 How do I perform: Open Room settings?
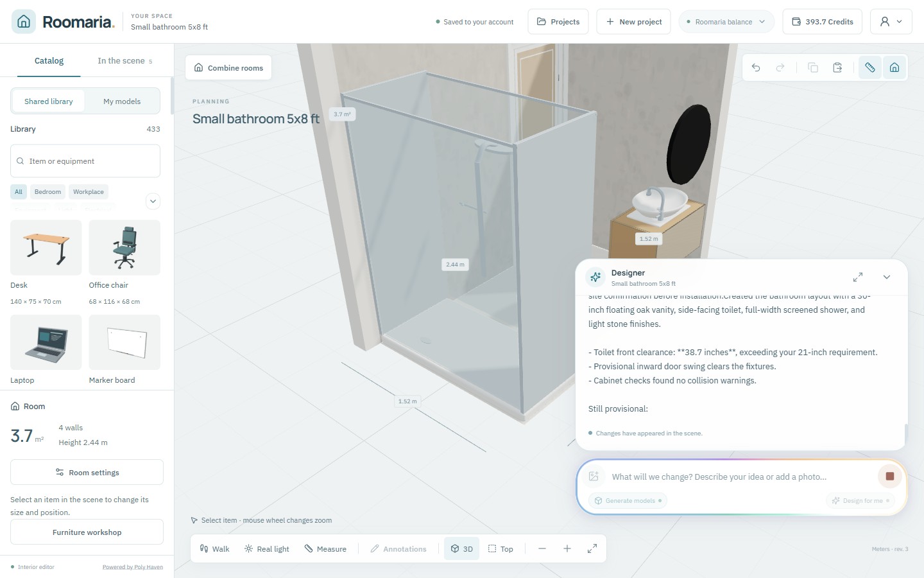pyautogui.click(x=87, y=472)
